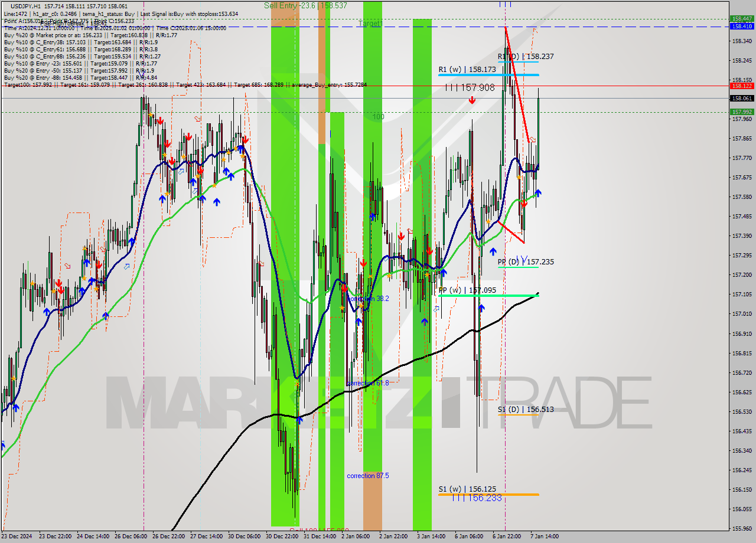Click the 'correction 38.2' label

(x=368, y=299)
